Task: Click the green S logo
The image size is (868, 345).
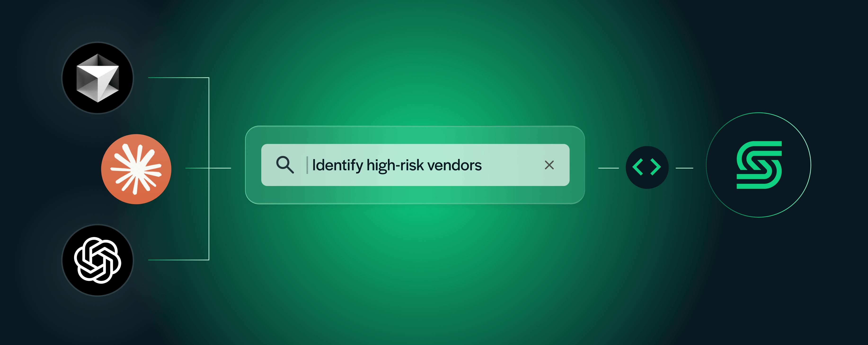Action: [759, 165]
